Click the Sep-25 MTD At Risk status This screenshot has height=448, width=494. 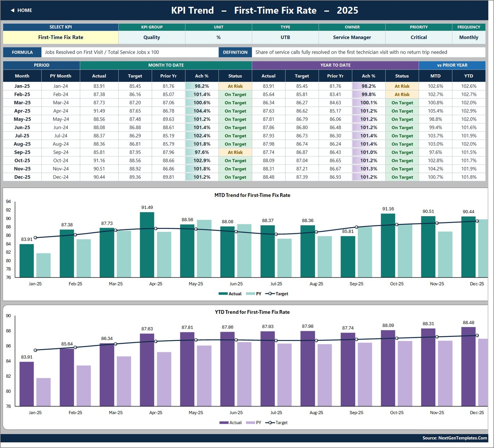coord(235,152)
